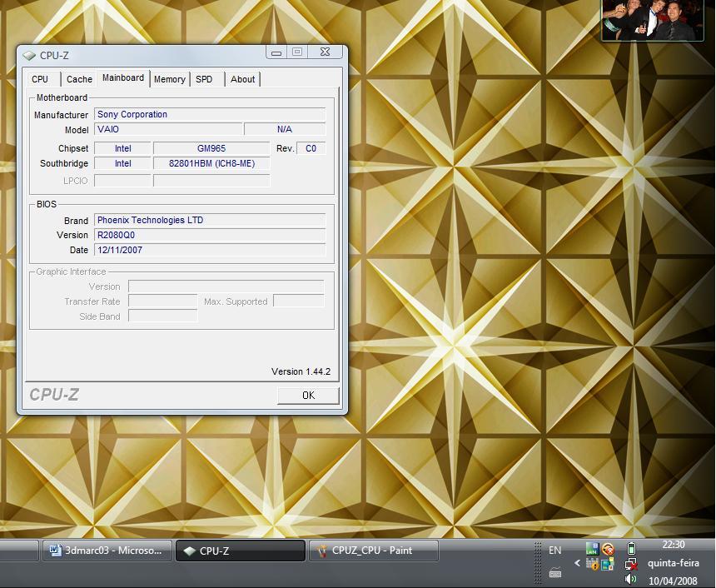
Task: Click the "Rev." label
Action: 285,148
